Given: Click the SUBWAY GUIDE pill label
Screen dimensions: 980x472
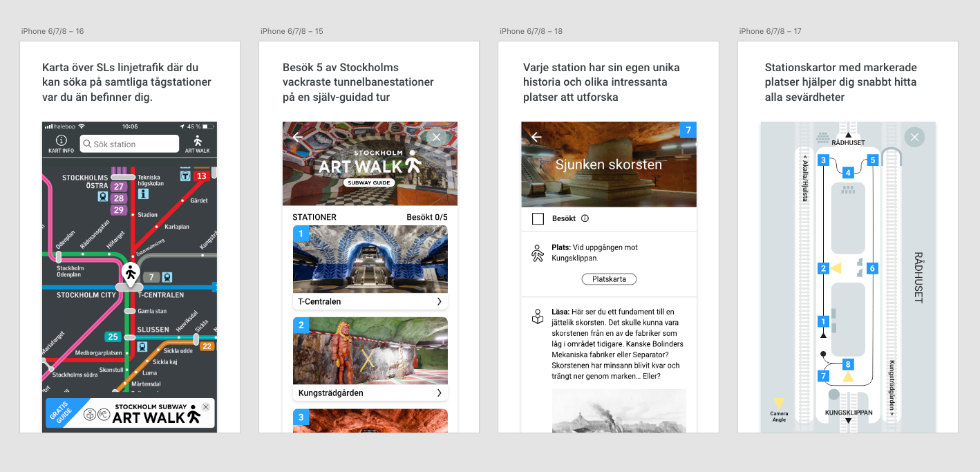Looking at the screenshot, I should (370, 182).
